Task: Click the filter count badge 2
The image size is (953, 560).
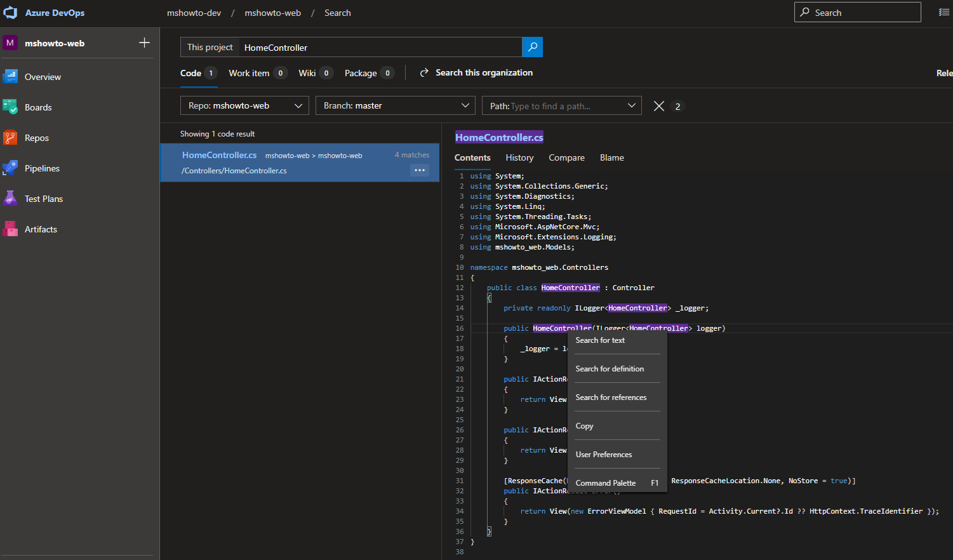Action: (x=677, y=106)
